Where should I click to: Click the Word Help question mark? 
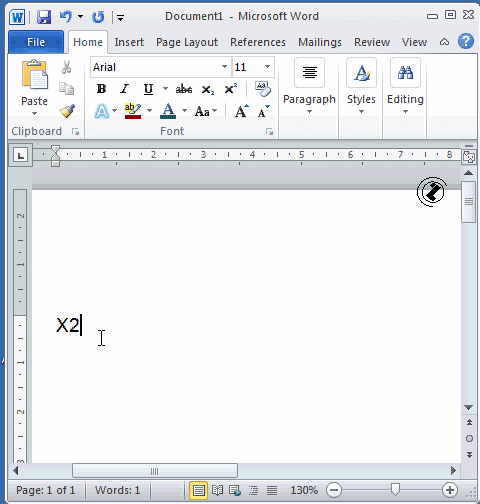[466, 41]
